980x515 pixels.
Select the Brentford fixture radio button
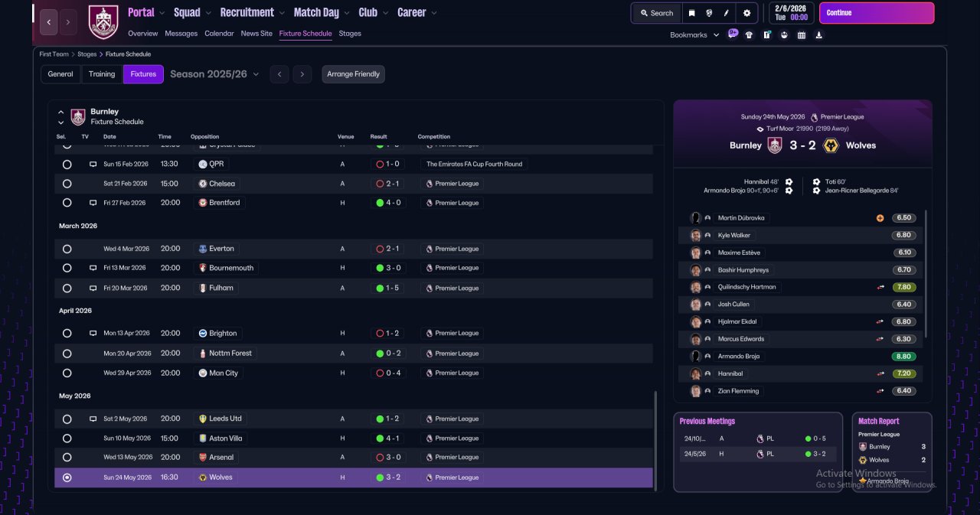67,203
